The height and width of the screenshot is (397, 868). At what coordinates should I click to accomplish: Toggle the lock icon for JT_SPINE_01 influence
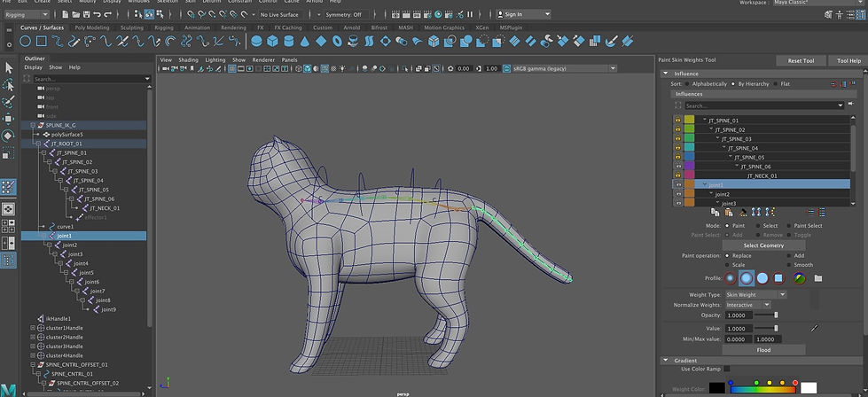677,120
